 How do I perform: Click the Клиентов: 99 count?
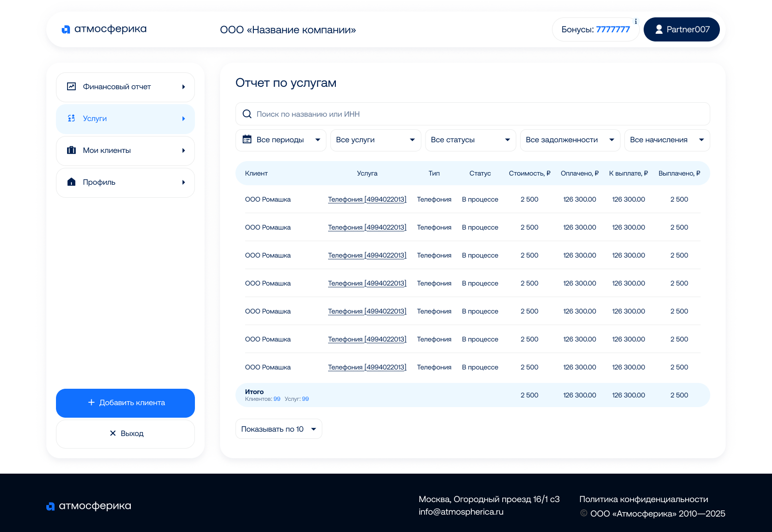click(x=262, y=399)
